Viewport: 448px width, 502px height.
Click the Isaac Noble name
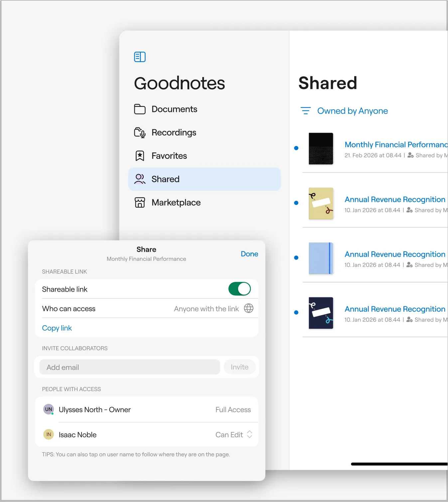tap(77, 434)
